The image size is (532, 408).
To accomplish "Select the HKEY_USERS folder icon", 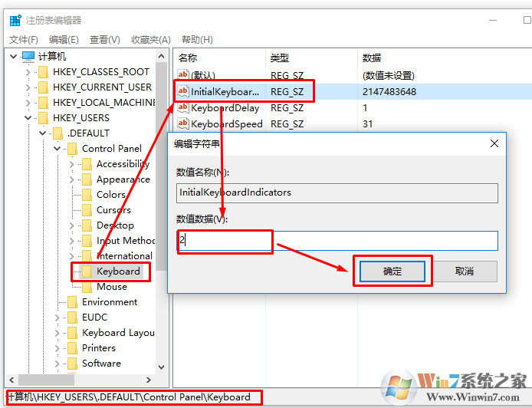I will (43, 118).
